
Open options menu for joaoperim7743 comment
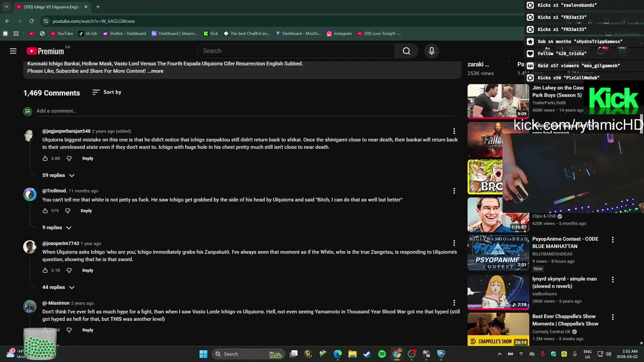point(454,243)
